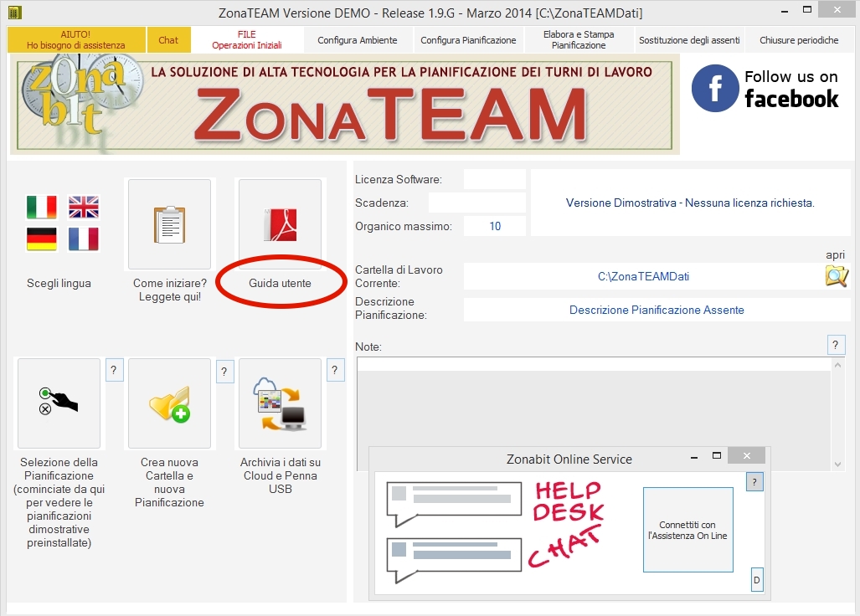This screenshot has width=860, height=616.
Task: Minimize the ZonaTEAM main window
Action: 785,10
